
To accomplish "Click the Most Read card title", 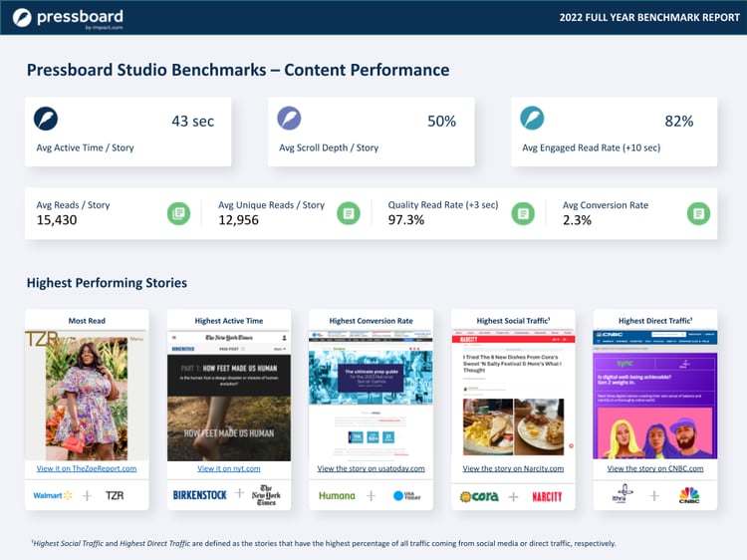I will [x=87, y=321].
